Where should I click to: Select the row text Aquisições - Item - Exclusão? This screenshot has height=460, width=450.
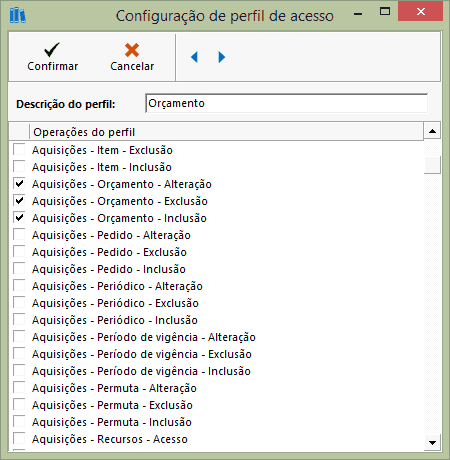pyautogui.click(x=102, y=150)
